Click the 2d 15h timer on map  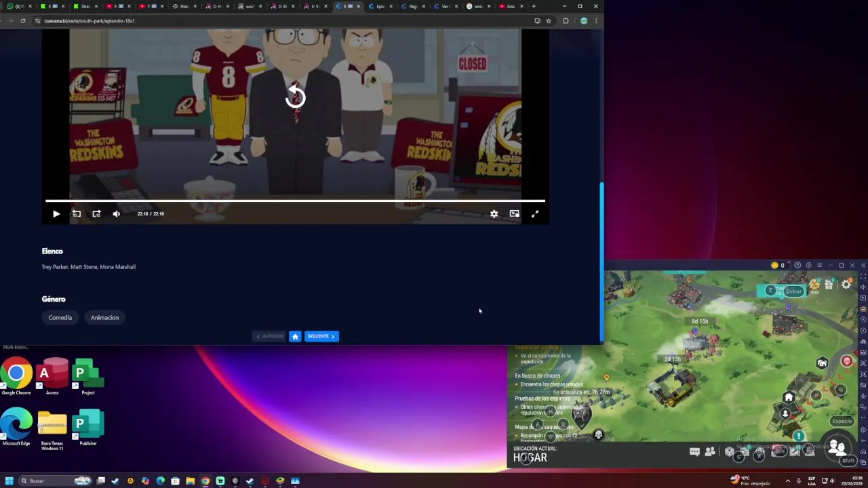672,359
